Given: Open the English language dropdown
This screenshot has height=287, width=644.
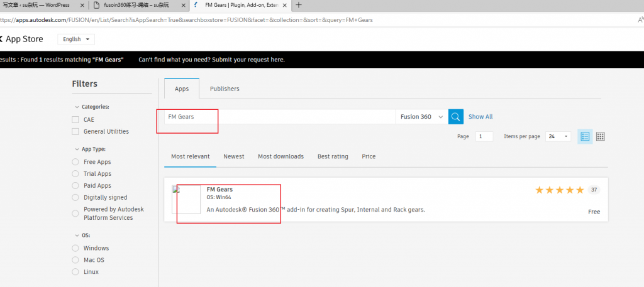Looking at the screenshot, I should pos(76,40).
